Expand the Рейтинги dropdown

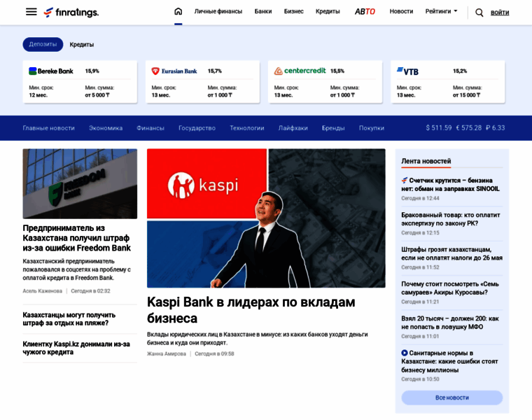click(441, 12)
